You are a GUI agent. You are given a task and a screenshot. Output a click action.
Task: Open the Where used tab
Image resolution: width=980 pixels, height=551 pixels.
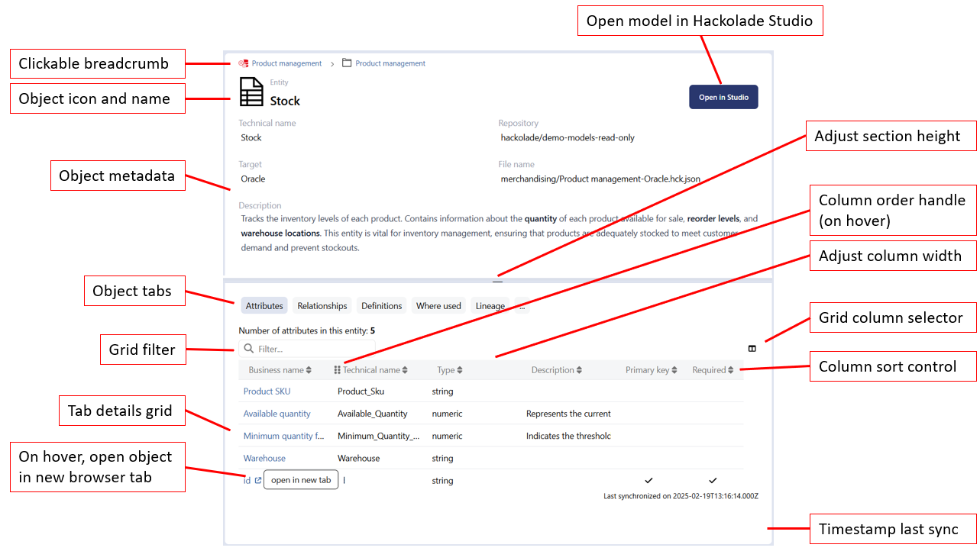(x=438, y=306)
